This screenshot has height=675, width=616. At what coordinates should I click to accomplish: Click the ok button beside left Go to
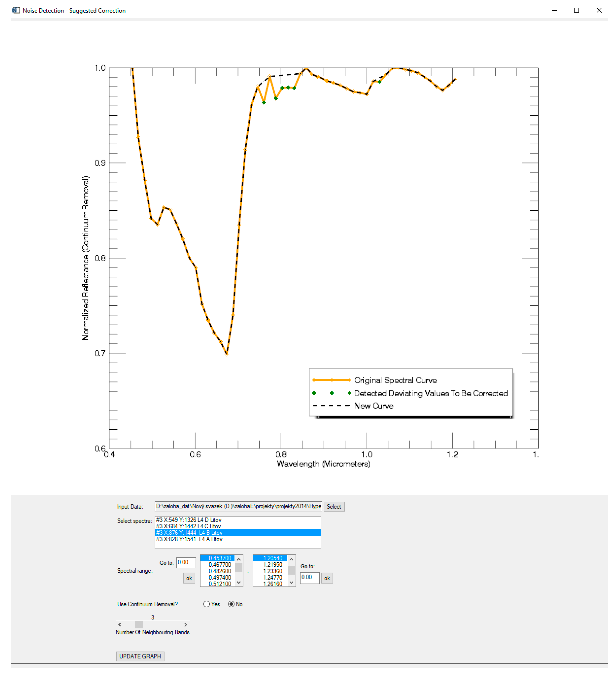coord(189,578)
